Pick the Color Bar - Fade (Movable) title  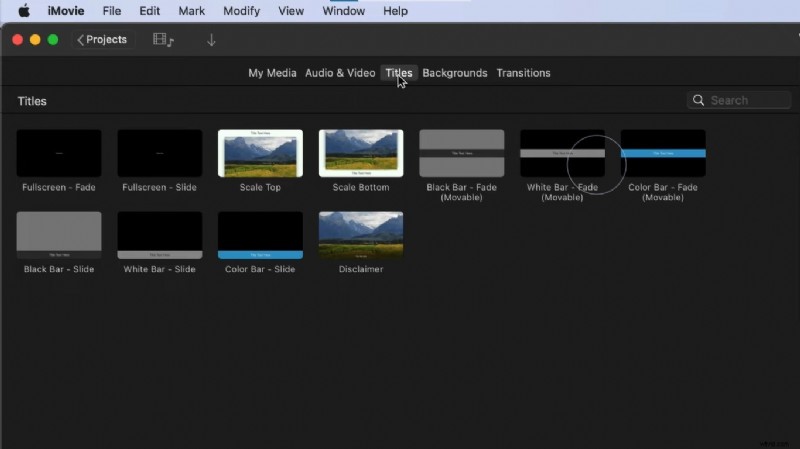(x=663, y=153)
